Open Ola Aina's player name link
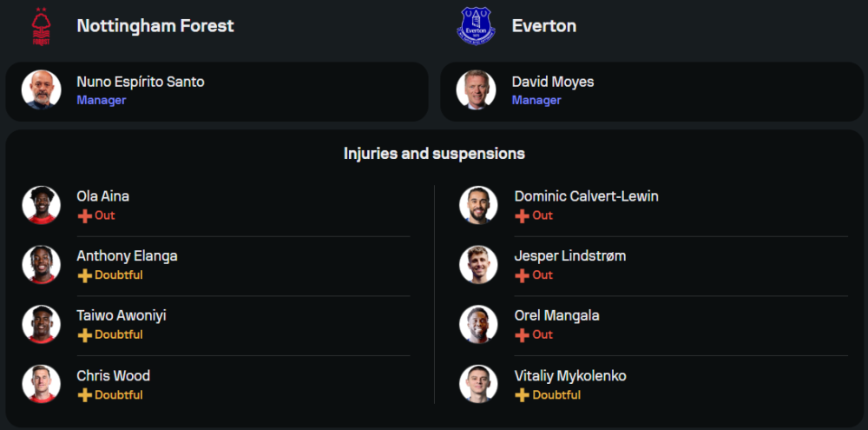The width and height of the screenshot is (868, 430). click(103, 196)
